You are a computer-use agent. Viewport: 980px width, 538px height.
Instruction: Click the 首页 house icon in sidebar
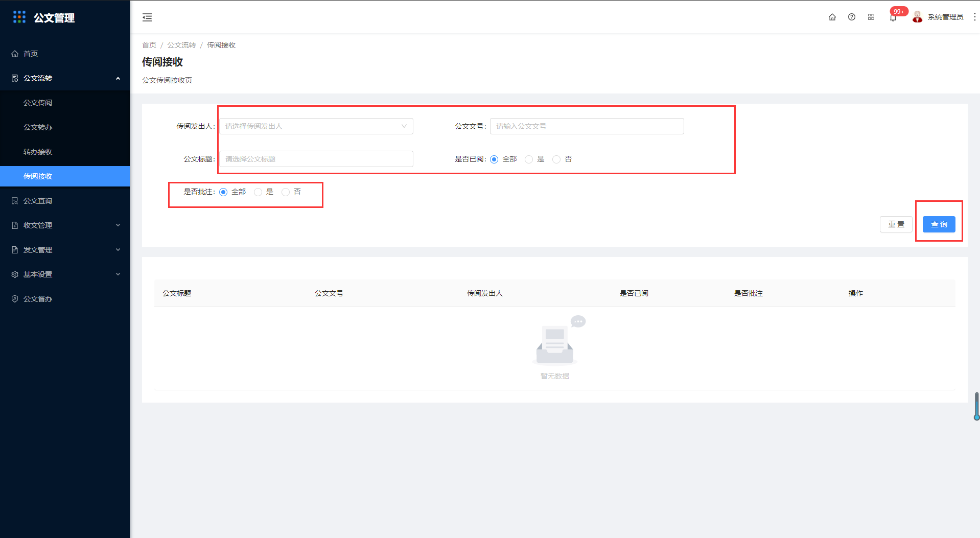click(15, 54)
